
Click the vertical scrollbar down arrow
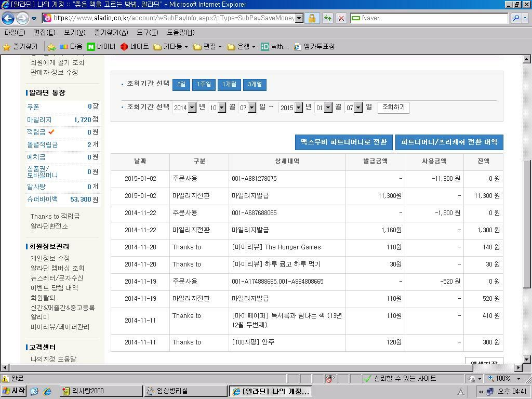click(x=527, y=360)
